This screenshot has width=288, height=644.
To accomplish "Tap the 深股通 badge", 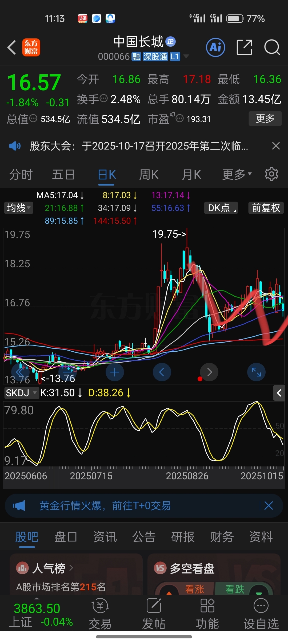I will [155, 57].
